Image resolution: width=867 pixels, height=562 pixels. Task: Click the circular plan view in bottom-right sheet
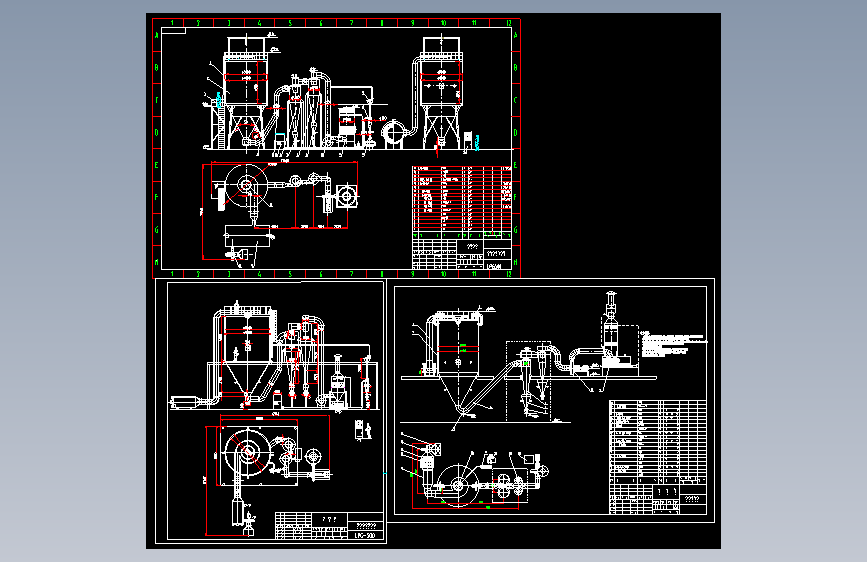[458, 485]
